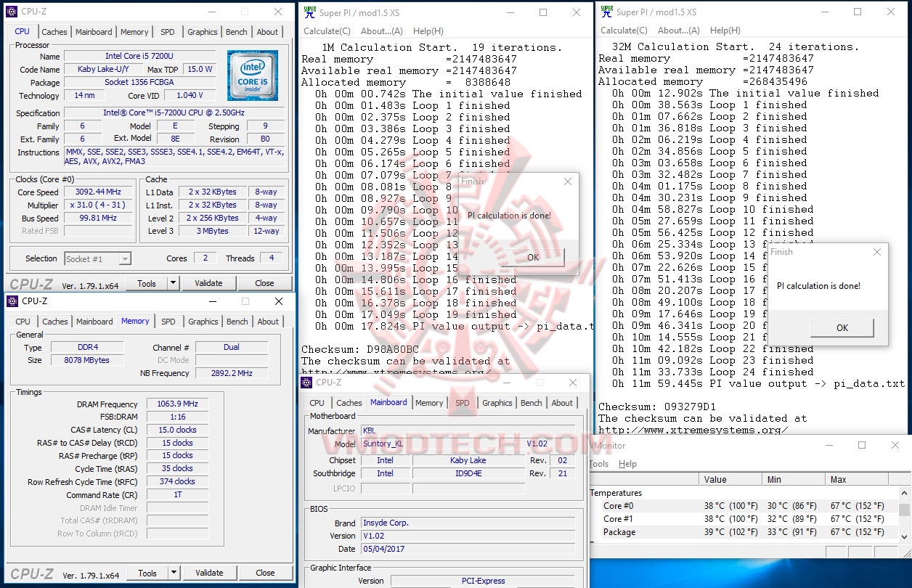
Task: Click the Command Rate value 1T
Action: (x=176, y=494)
